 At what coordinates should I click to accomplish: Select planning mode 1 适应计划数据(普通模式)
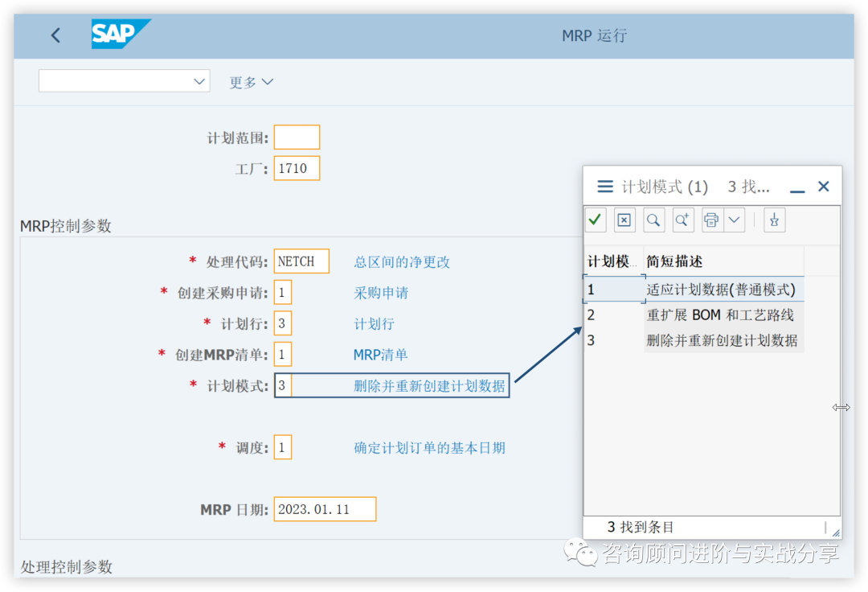pyautogui.click(x=699, y=289)
